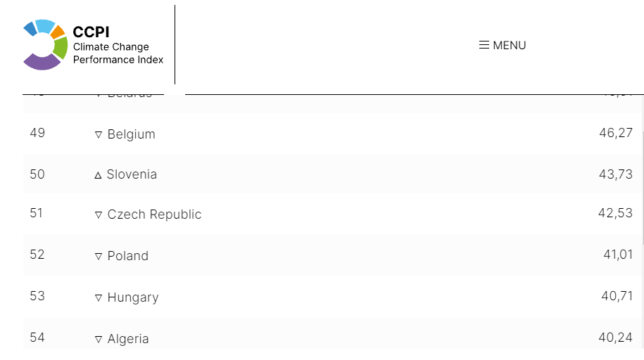
Task: Click the down triangle beside Czech Republic
Action: tap(99, 215)
